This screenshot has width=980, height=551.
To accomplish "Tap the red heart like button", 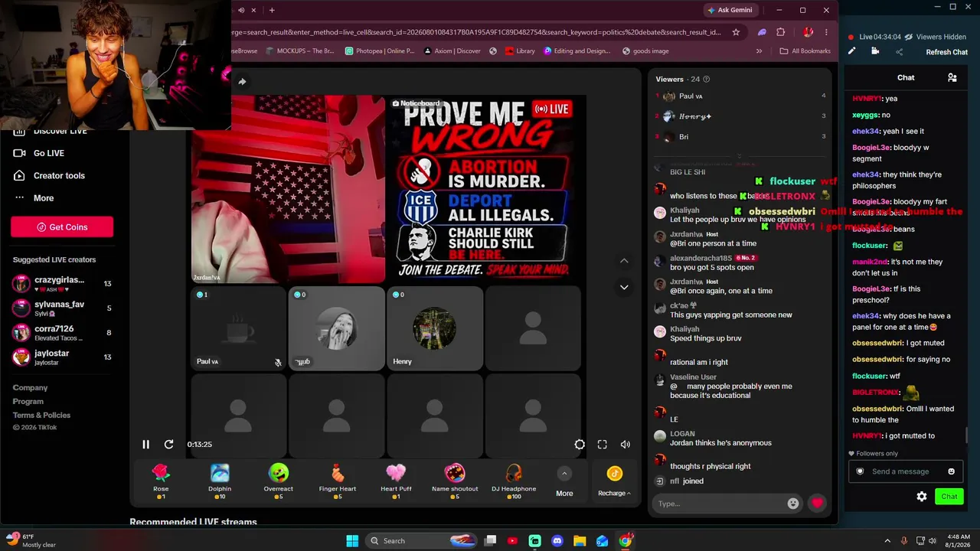I will point(817,503).
